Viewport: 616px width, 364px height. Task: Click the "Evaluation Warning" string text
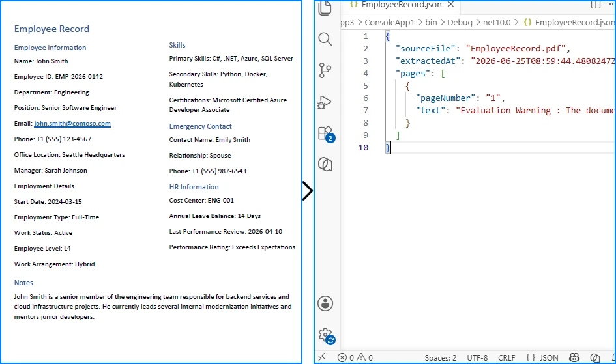[x=506, y=111]
